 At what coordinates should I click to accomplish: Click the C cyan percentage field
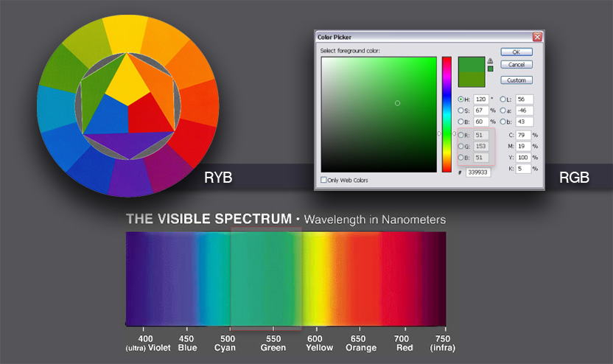click(x=523, y=136)
